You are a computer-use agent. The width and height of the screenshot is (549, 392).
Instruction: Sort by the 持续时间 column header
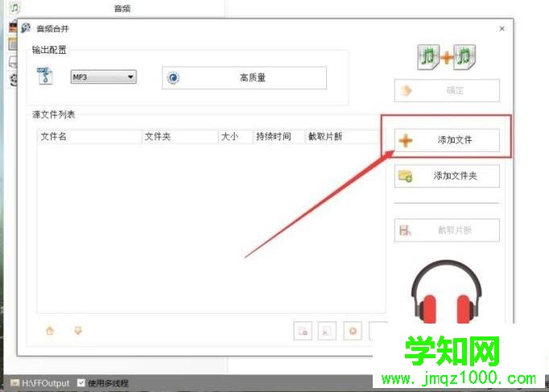(279, 137)
